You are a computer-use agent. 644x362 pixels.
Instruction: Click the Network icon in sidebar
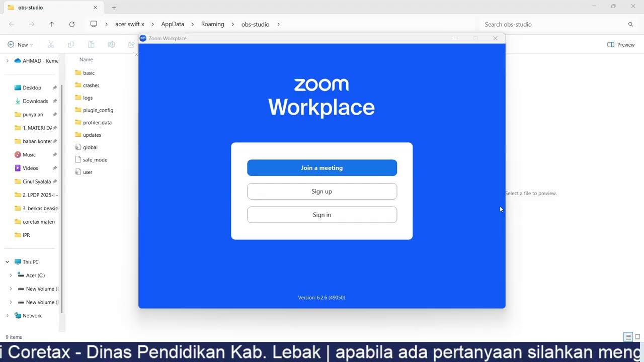tap(18, 316)
